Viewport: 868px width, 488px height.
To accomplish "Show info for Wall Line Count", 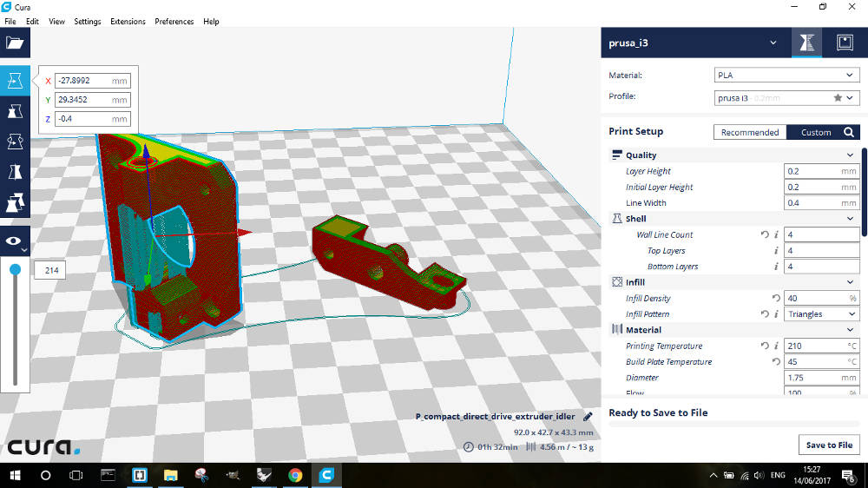I will tap(776, 234).
